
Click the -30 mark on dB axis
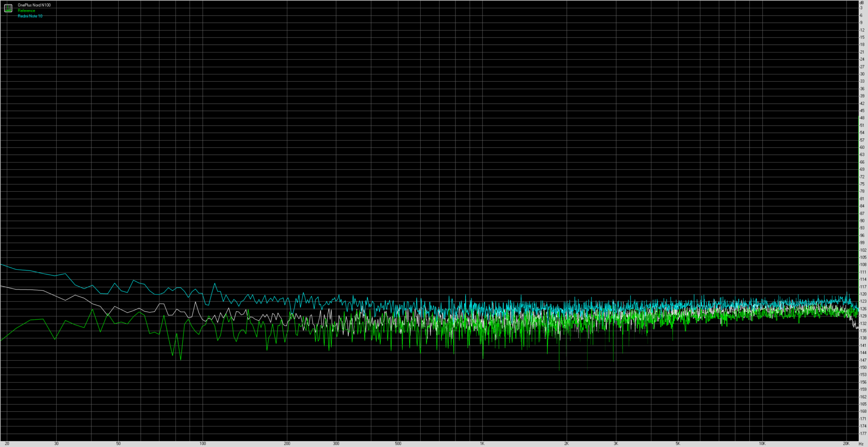(x=862, y=74)
